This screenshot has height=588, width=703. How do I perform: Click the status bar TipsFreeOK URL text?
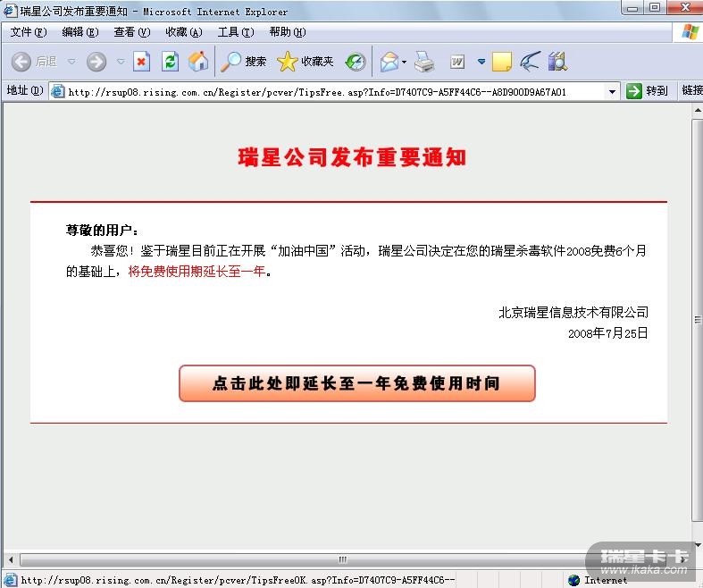239,580
